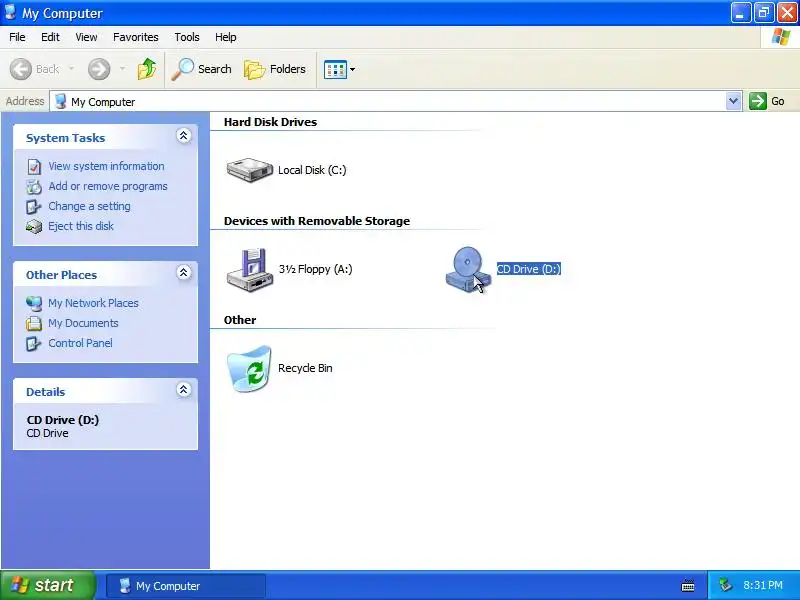Click the 3½ Floppy (A:) label
This screenshot has height=600, width=800.
tap(315, 269)
